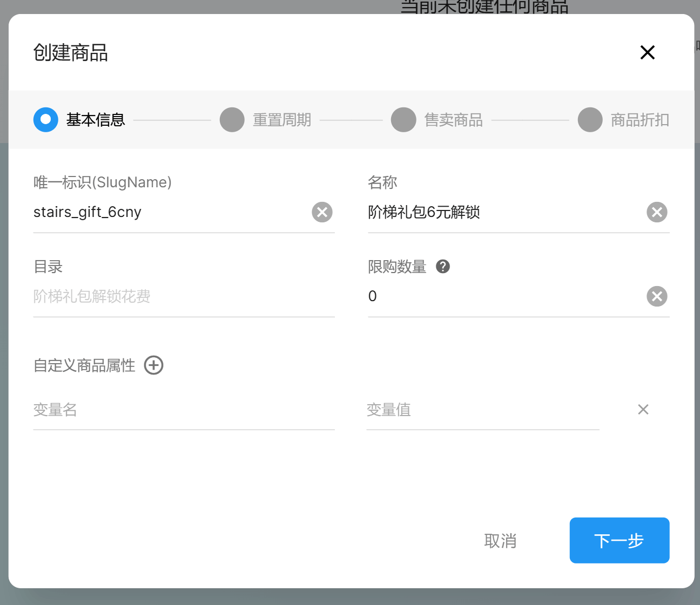The height and width of the screenshot is (605, 700).
Task: Jump to the 商品折扣 step label
Action: pos(640,120)
